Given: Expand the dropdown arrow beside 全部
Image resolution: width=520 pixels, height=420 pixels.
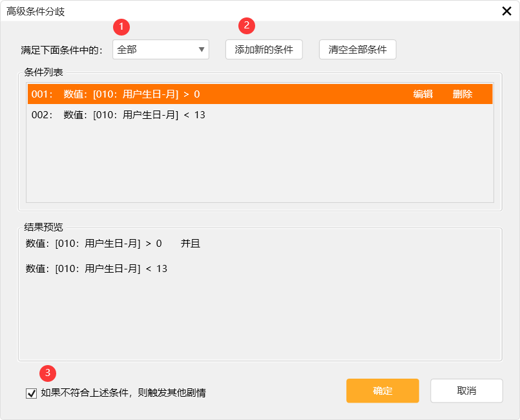Looking at the screenshot, I should (x=202, y=50).
